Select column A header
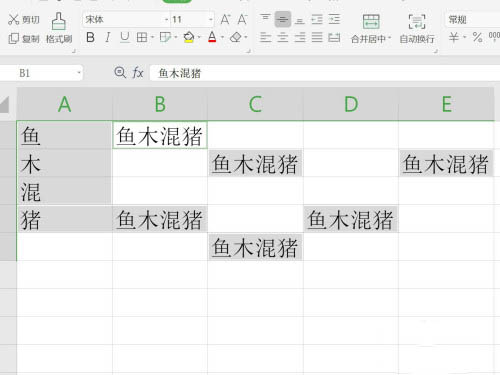Viewport: 500px width, 375px height. click(64, 104)
